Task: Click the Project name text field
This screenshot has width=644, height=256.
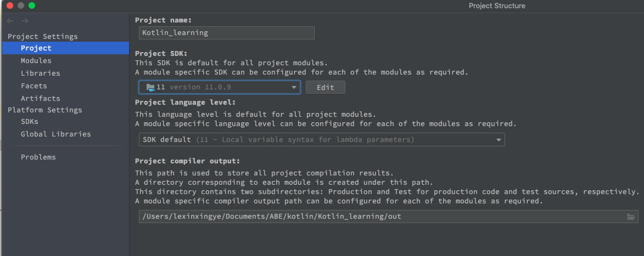Action: click(226, 33)
